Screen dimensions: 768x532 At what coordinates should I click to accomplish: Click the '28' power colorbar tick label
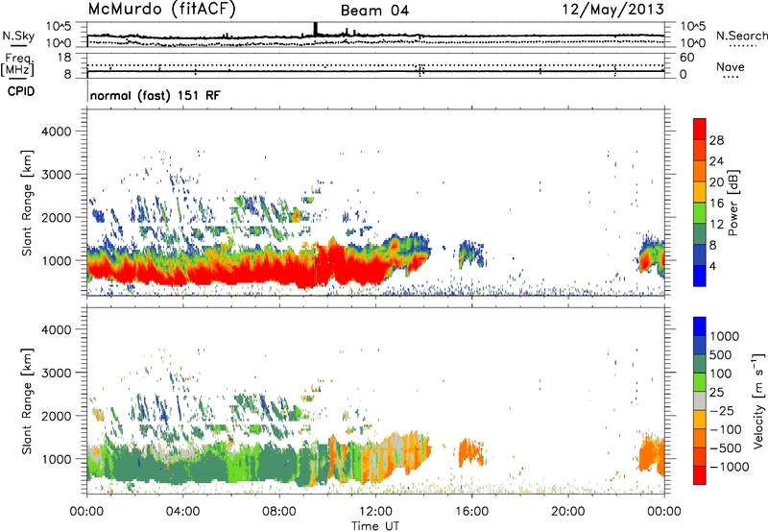pos(716,140)
